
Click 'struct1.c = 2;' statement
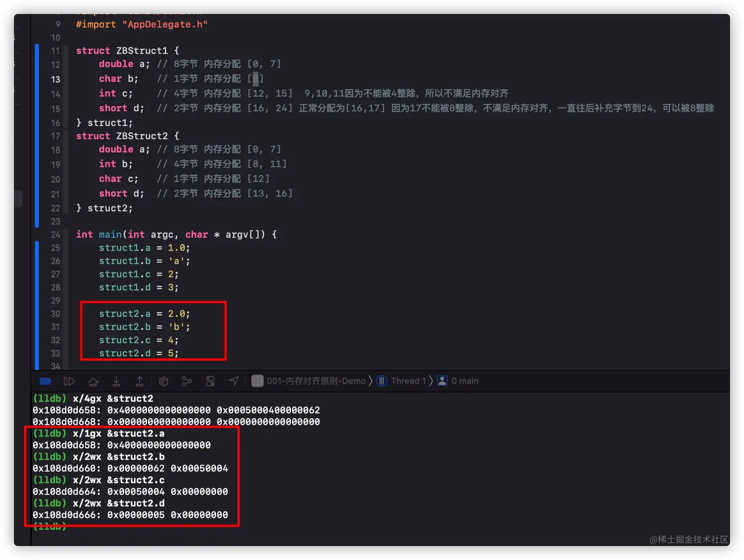139,274
